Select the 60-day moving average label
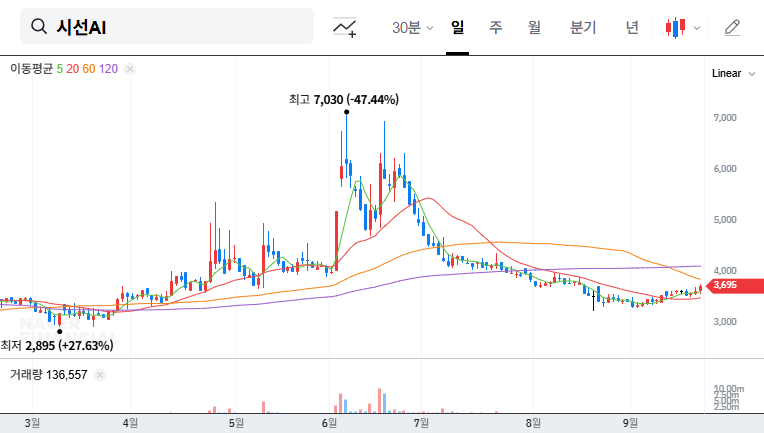The height and width of the screenshot is (433, 764). 89,69
